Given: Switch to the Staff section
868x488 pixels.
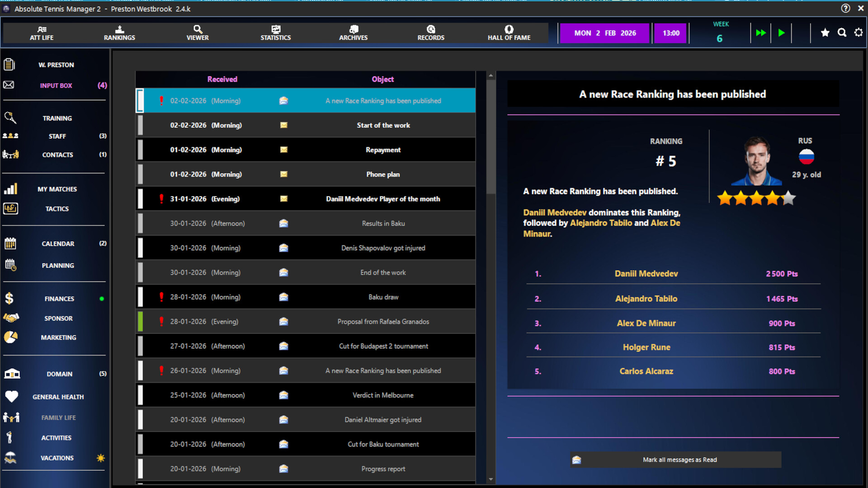Looking at the screenshot, I should (x=56, y=136).
